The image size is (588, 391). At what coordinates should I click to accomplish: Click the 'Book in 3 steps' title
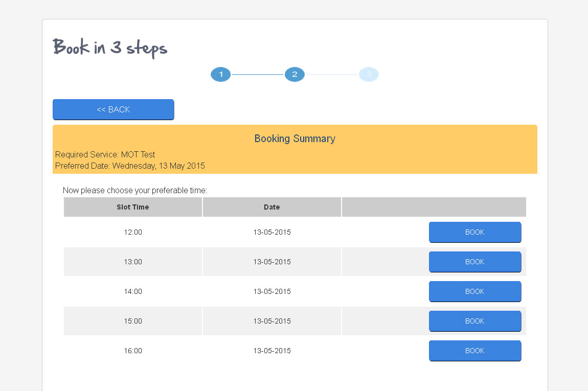[110, 48]
